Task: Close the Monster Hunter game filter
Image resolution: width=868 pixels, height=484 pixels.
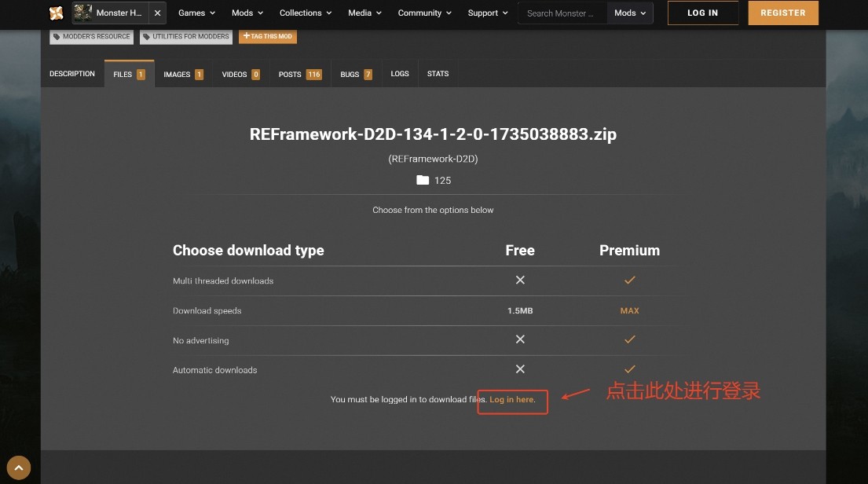Action: point(157,13)
